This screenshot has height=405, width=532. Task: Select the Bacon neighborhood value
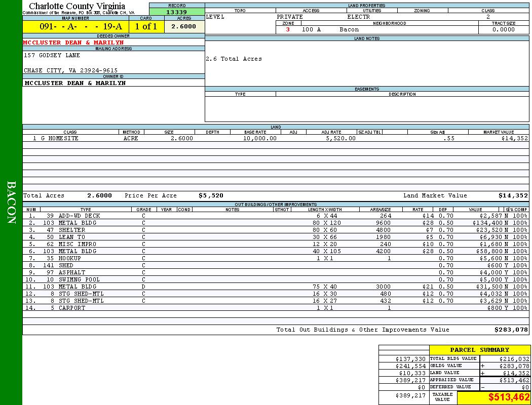click(349, 30)
